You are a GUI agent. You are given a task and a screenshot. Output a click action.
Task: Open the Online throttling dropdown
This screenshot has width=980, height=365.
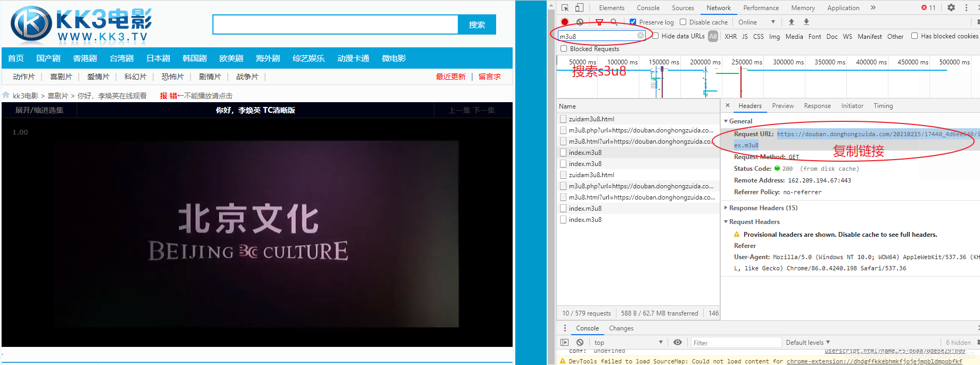pos(756,22)
